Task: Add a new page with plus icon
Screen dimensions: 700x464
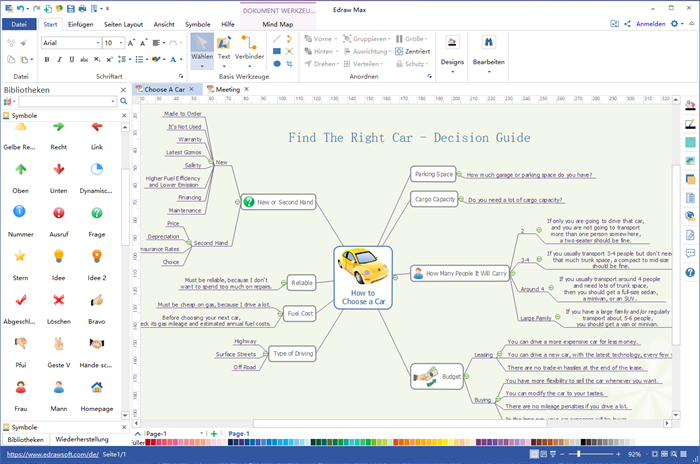Action: pyautogui.click(x=213, y=434)
